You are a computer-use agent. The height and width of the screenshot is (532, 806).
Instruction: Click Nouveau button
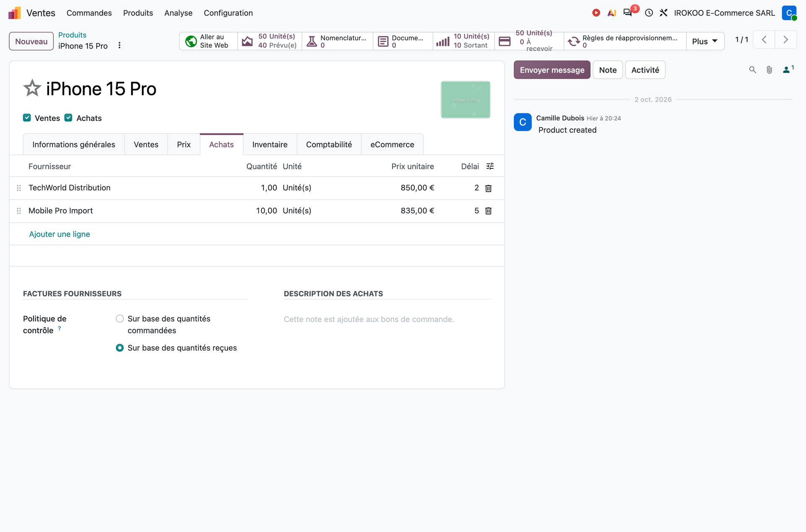pos(31,41)
